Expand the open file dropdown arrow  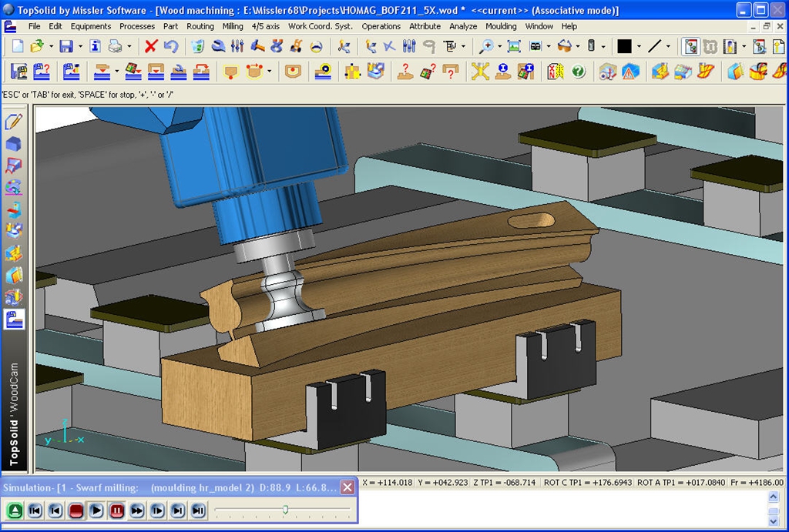[x=52, y=47]
